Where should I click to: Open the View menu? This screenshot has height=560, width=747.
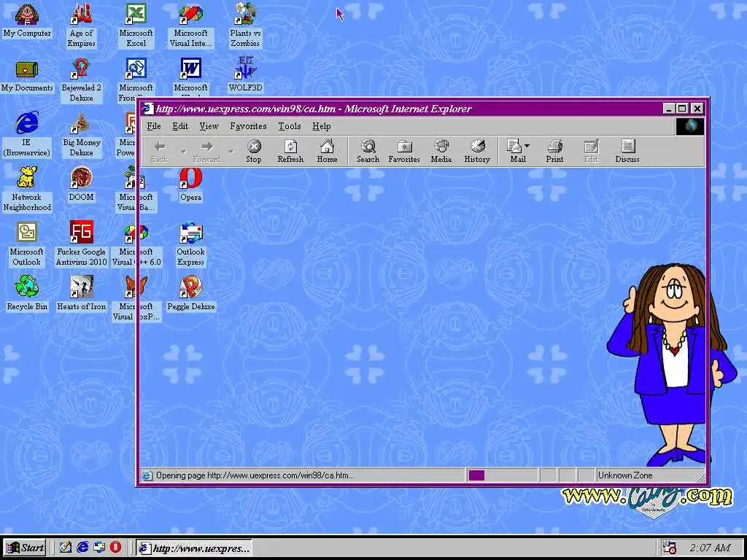pyautogui.click(x=209, y=126)
